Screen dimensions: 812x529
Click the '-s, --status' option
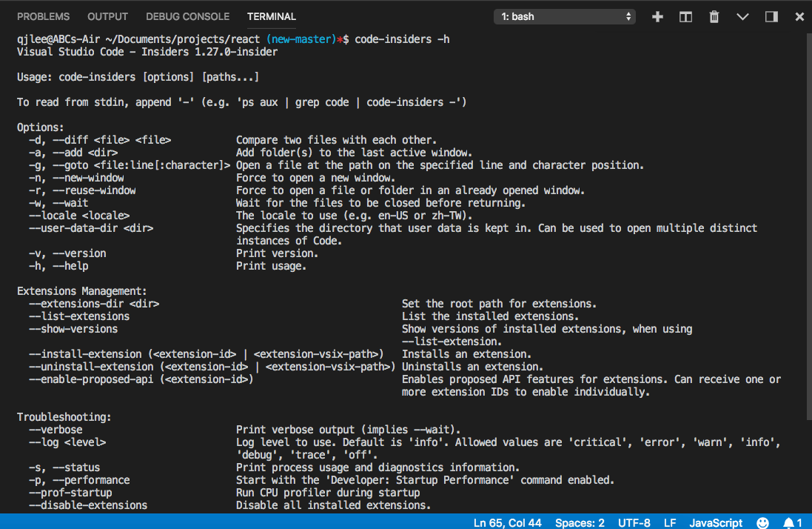[64, 468]
